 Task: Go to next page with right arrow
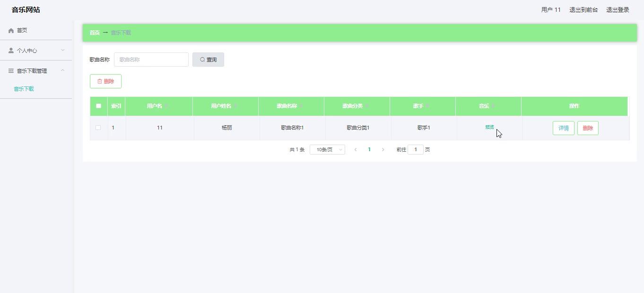(x=383, y=150)
